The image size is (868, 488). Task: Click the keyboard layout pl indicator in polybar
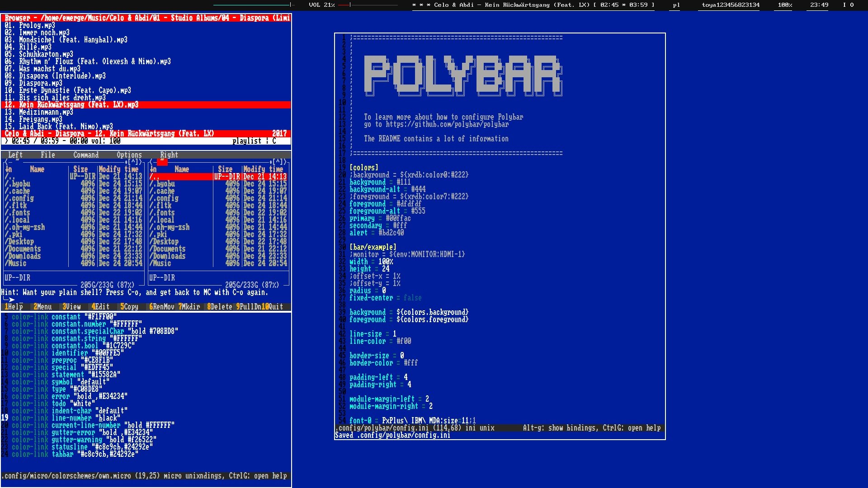676,5
